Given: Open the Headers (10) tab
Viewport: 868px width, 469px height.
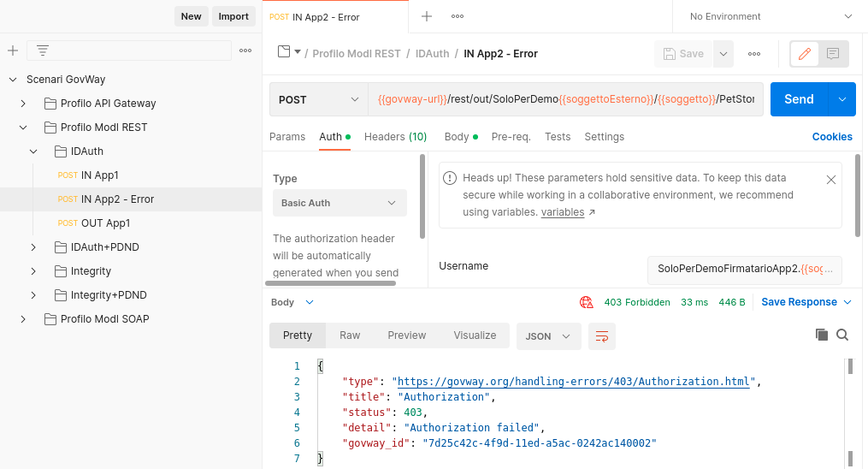Looking at the screenshot, I should pyautogui.click(x=395, y=137).
